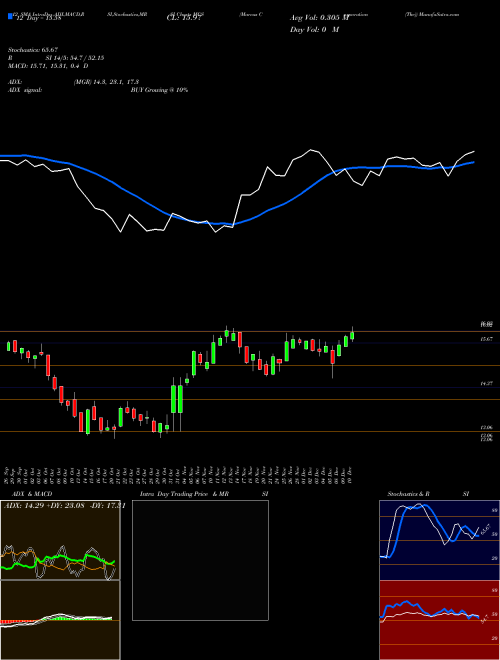Viewport: 500px width, 660px height.
Task: Click the MACD histogram panel
Action: (60, 620)
